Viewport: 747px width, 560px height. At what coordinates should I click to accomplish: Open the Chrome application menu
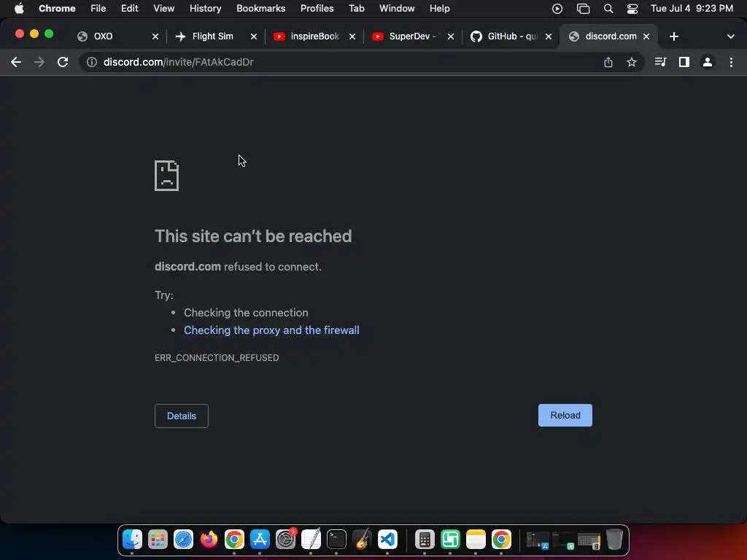tap(57, 9)
